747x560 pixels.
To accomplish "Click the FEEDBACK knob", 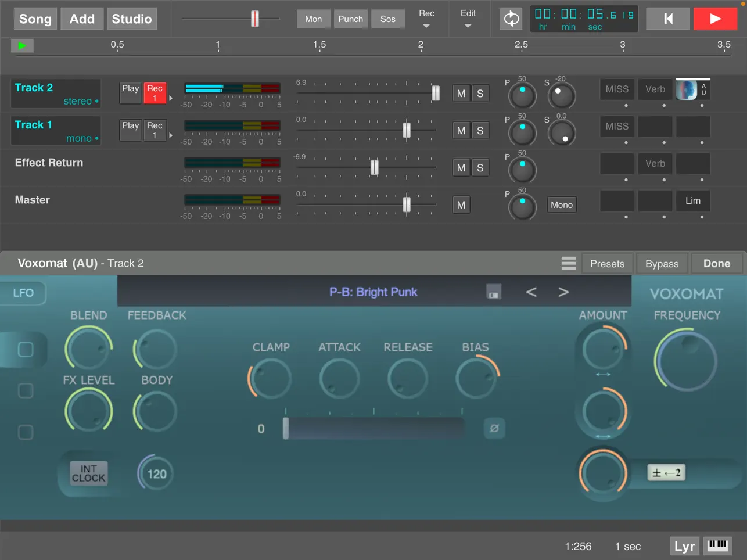I will [156, 349].
